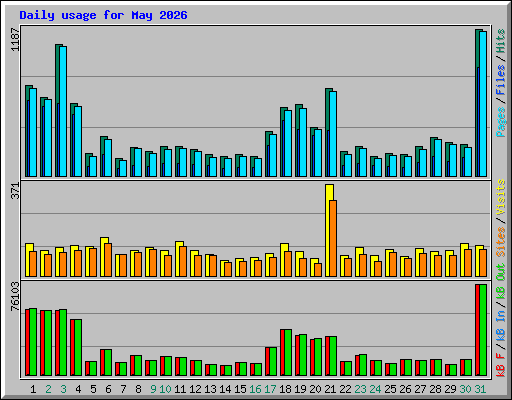512x400 pixels.
Task: Click the day 31 cyan hits bar
Action: (483, 104)
